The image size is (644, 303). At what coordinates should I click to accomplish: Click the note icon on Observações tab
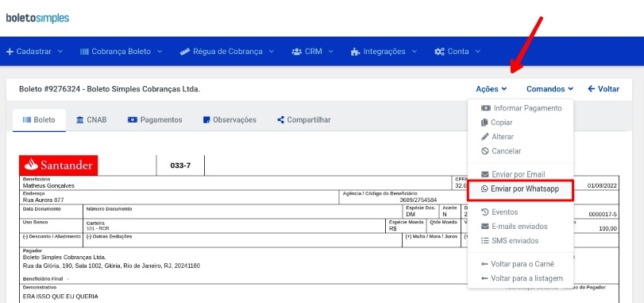206,120
